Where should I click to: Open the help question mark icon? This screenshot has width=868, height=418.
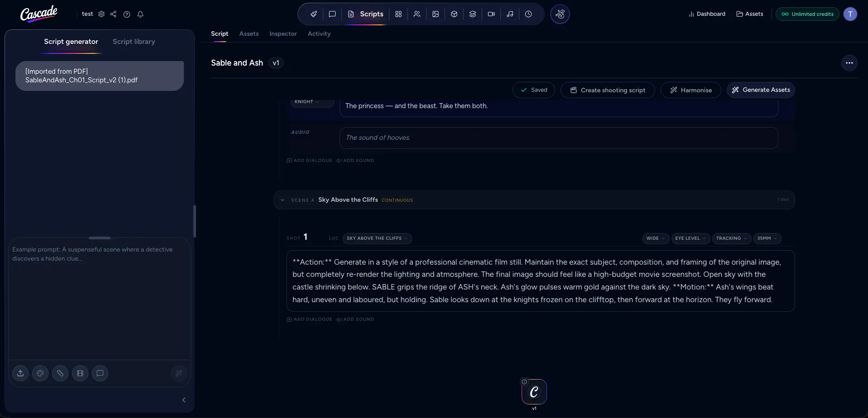pyautogui.click(x=127, y=14)
